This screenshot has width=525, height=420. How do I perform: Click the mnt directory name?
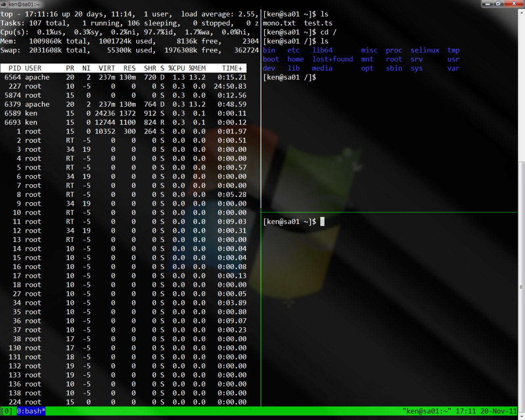click(x=367, y=59)
